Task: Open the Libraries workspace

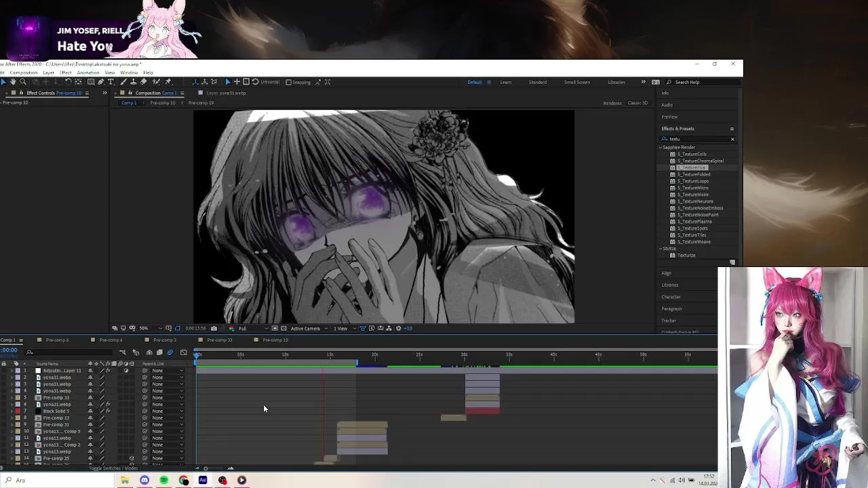Action: click(x=616, y=82)
